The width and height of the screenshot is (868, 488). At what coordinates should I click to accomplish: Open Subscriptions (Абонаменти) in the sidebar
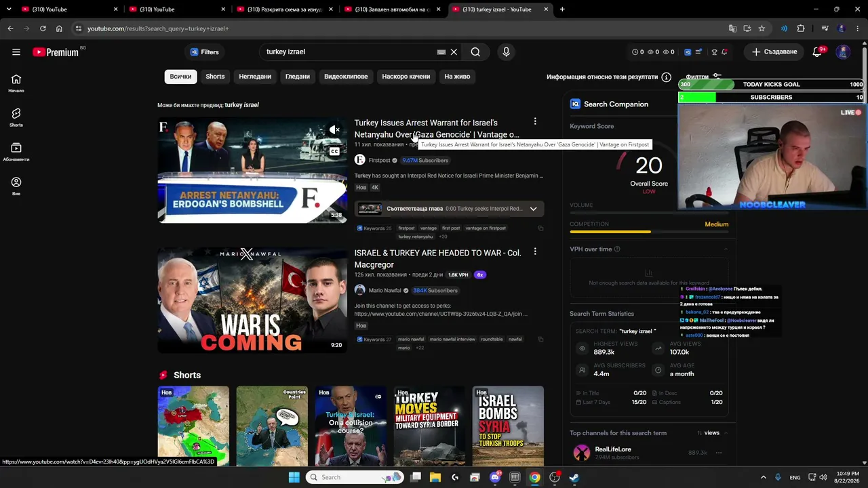tap(16, 152)
